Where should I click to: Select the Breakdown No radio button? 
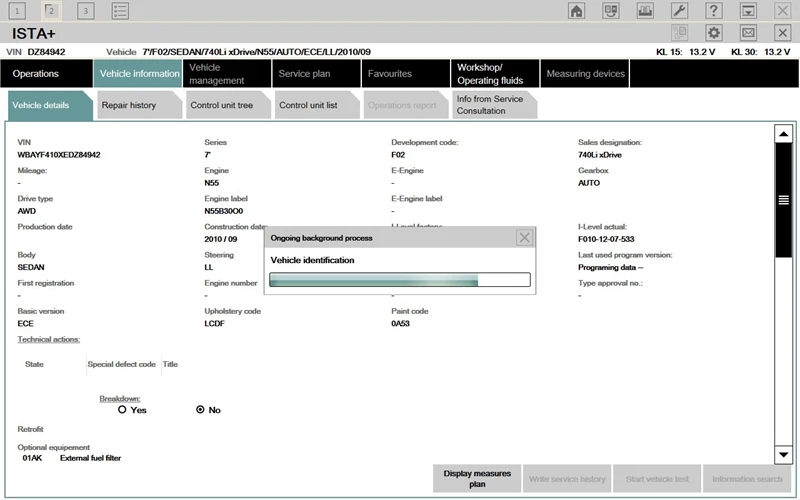(200, 409)
